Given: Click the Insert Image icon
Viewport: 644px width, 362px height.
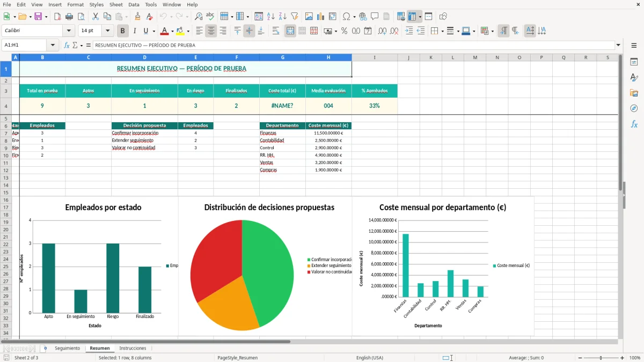Looking at the screenshot, I should click(309, 17).
